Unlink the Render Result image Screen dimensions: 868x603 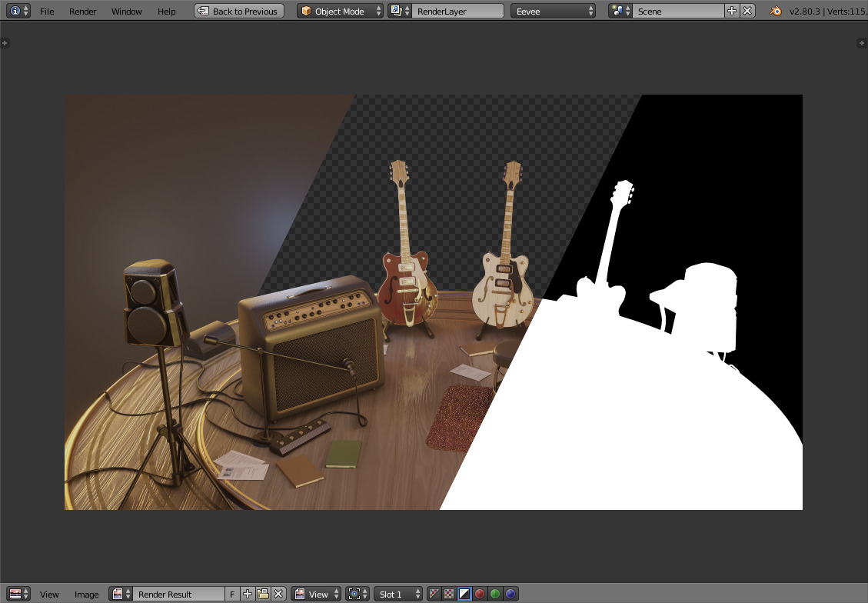tap(278, 594)
